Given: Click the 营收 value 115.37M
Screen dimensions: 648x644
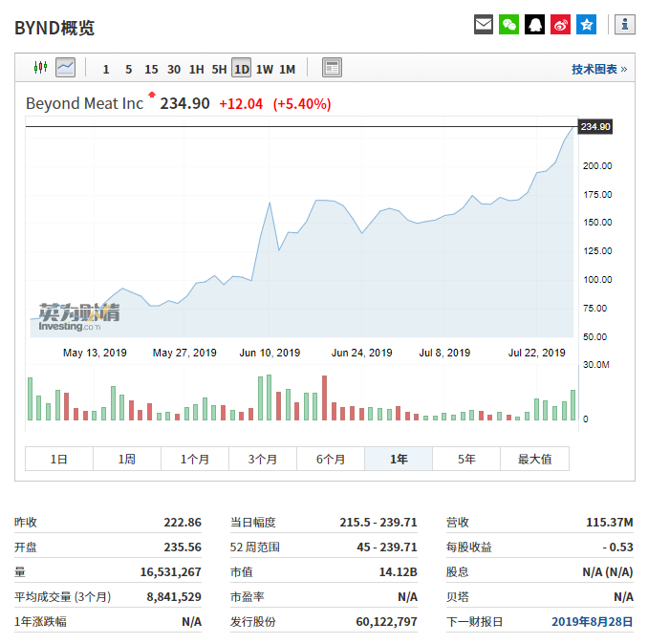Looking at the screenshot, I should (610, 522).
